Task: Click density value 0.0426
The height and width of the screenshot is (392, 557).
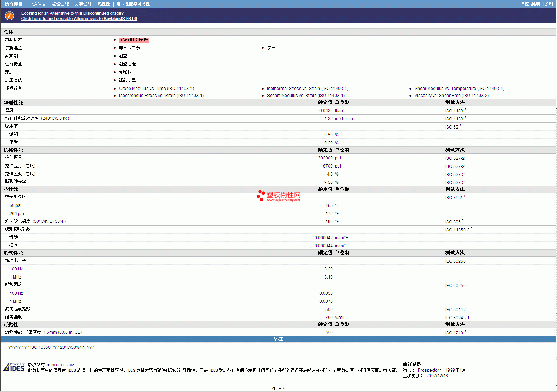Action: pos(326,111)
